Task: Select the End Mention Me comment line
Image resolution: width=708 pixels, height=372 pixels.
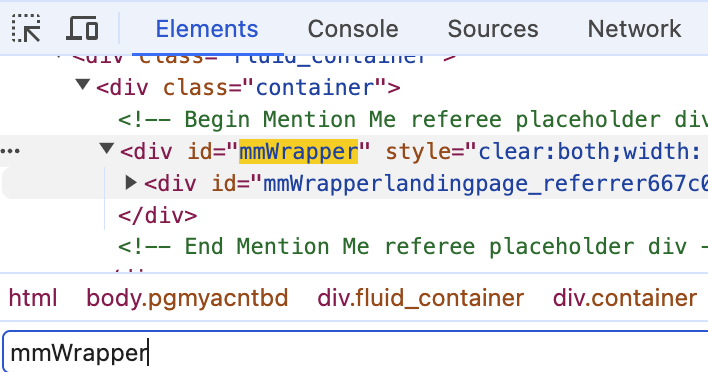Action: tap(413, 246)
